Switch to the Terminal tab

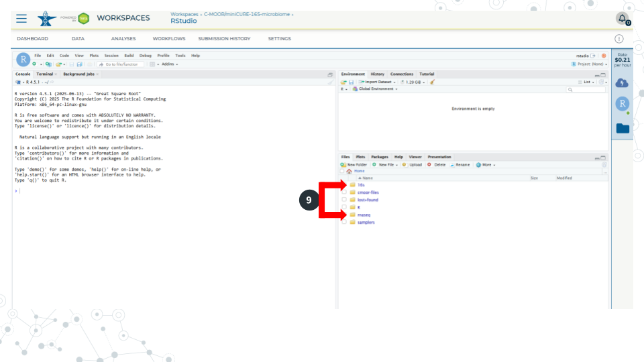point(45,74)
